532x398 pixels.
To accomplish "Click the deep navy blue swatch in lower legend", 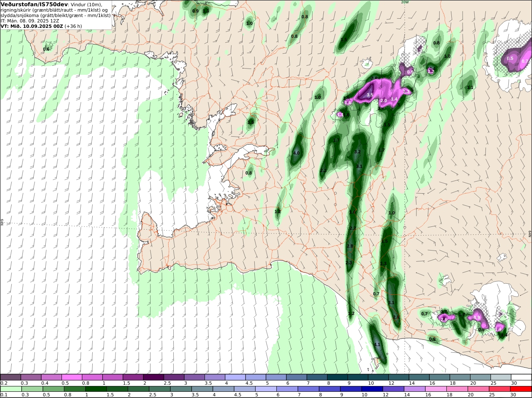I will click(x=372, y=389).
